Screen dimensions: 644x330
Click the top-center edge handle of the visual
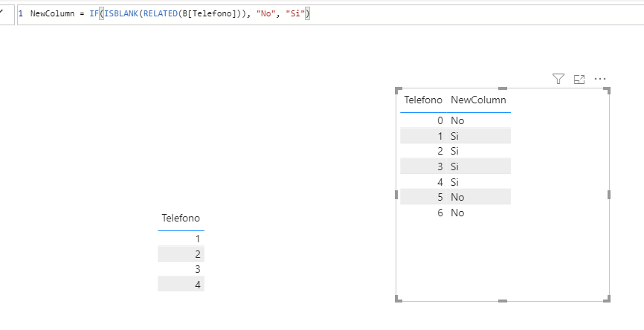click(503, 88)
